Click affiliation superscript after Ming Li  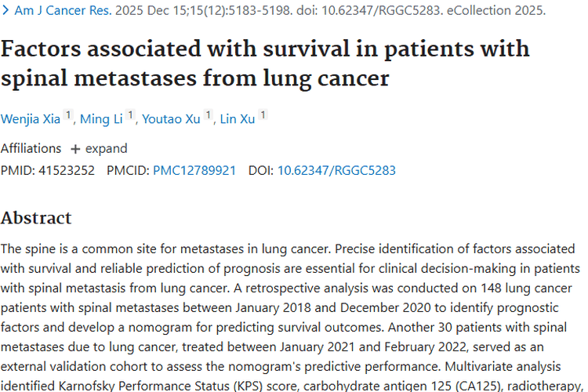tap(130, 116)
